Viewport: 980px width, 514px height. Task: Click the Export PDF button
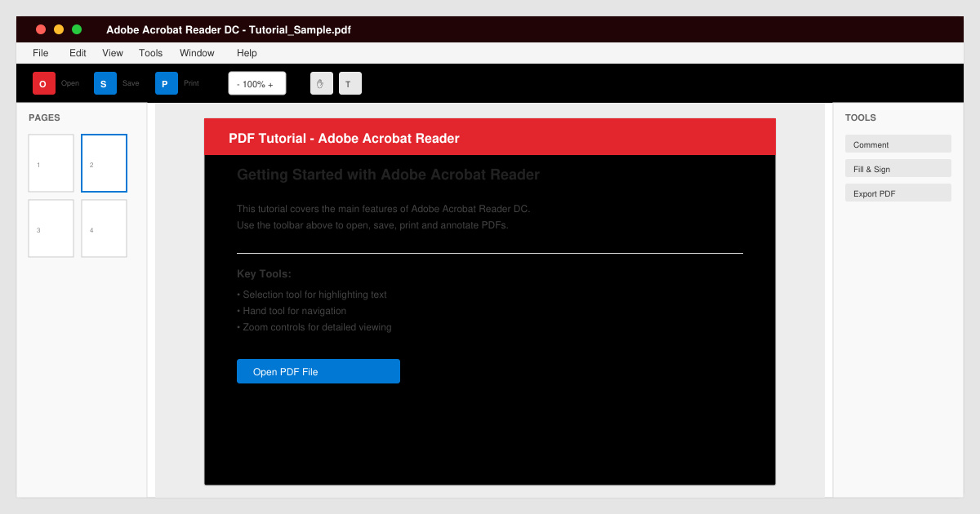[x=898, y=193]
